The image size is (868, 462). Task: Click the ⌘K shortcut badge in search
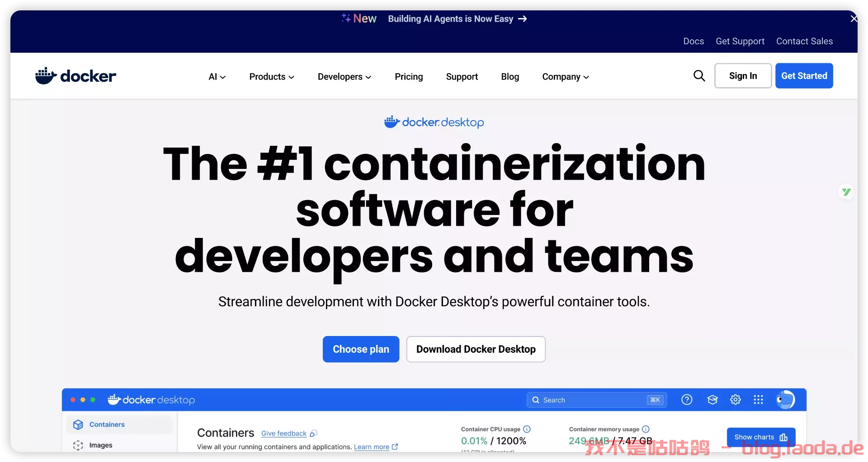655,400
